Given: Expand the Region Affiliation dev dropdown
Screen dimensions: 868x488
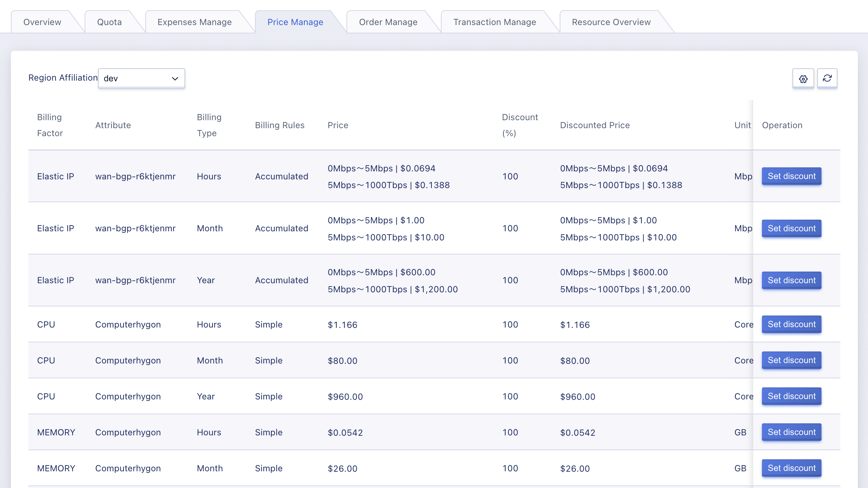Looking at the screenshot, I should 141,78.
